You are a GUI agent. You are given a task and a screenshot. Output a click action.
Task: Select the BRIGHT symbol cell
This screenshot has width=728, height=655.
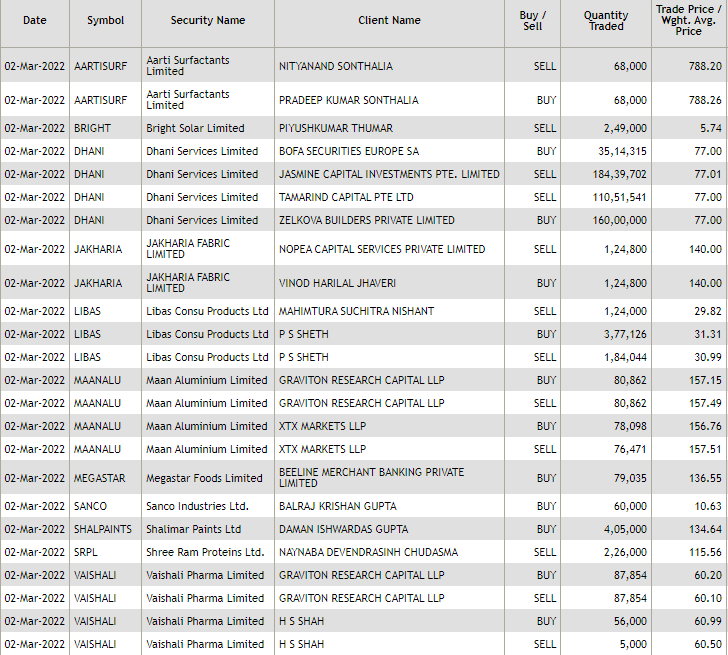click(92, 128)
